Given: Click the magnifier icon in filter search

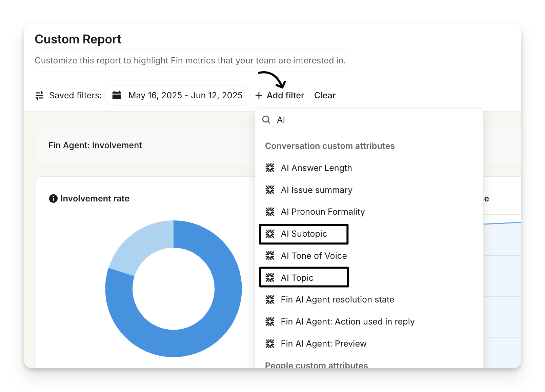Looking at the screenshot, I should (x=266, y=120).
